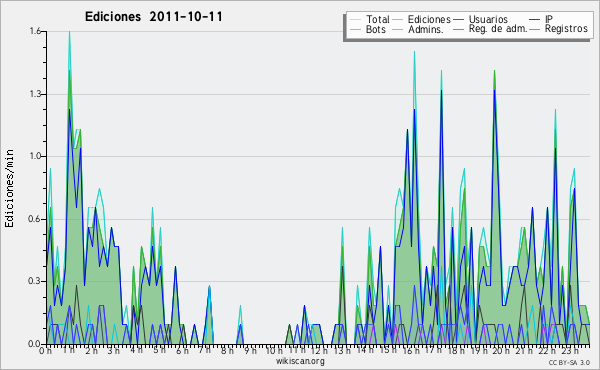Click the '3 h' x-axis label
Viewport: 600px width, 370px height.
point(113,351)
